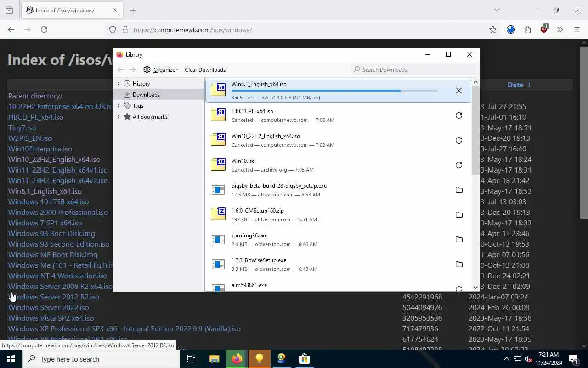The width and height of the screenshot is (588, 368).
Task: Open the Firefox hamburger application menu
Action: pyautogui.click(x=577, y=30)
